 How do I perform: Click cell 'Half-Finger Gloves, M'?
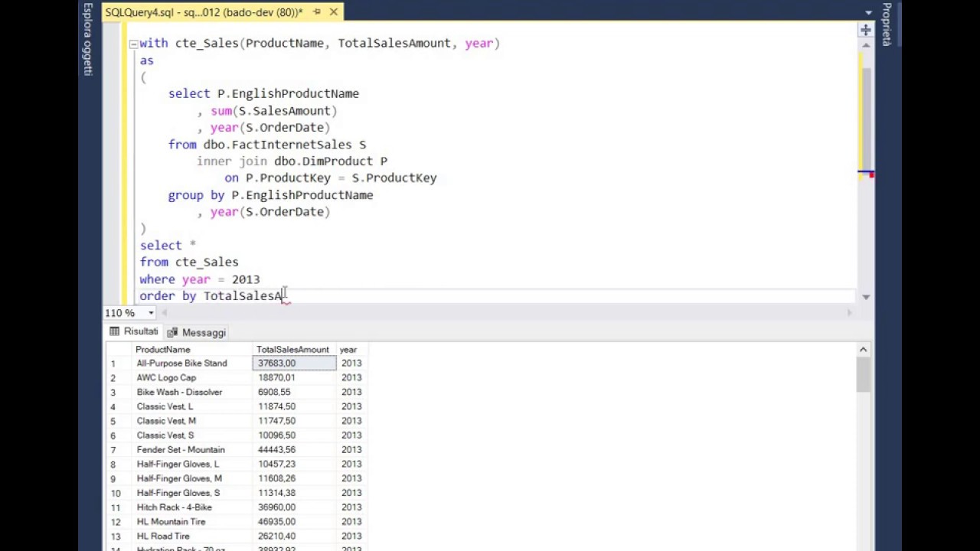[x=192, y=479]
